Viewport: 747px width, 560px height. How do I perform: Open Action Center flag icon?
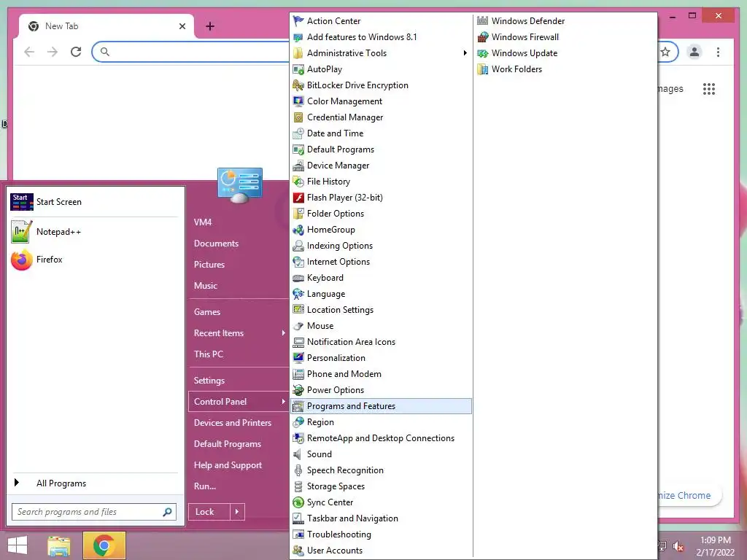(298, 21)
